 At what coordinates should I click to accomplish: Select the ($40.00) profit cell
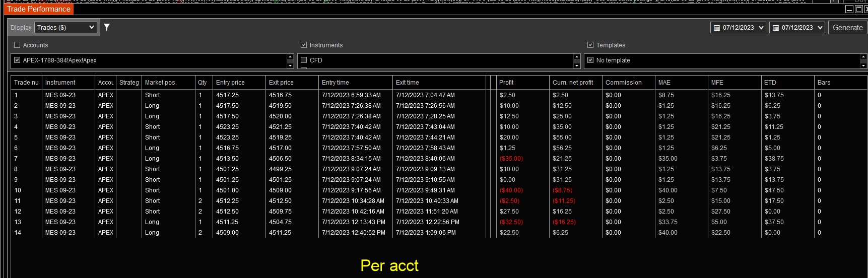coord(523,190)
